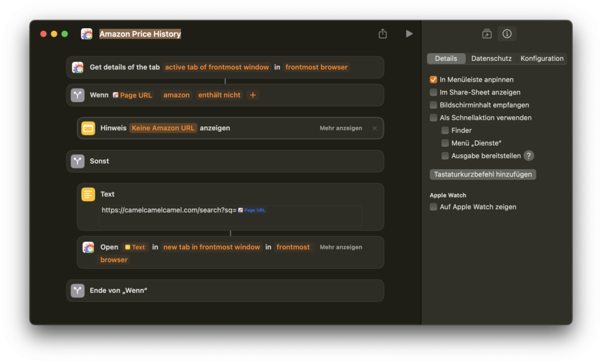This screenshot has width=602, height=364.
Task: Click the Open action icon
Action: [88, 247]
